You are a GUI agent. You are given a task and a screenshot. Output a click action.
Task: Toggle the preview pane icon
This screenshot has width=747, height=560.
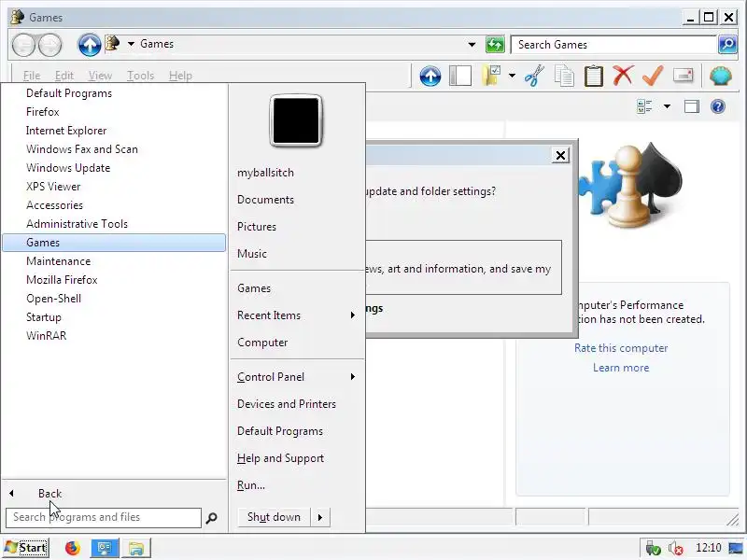pyautogui.click(x=692, y=106)
